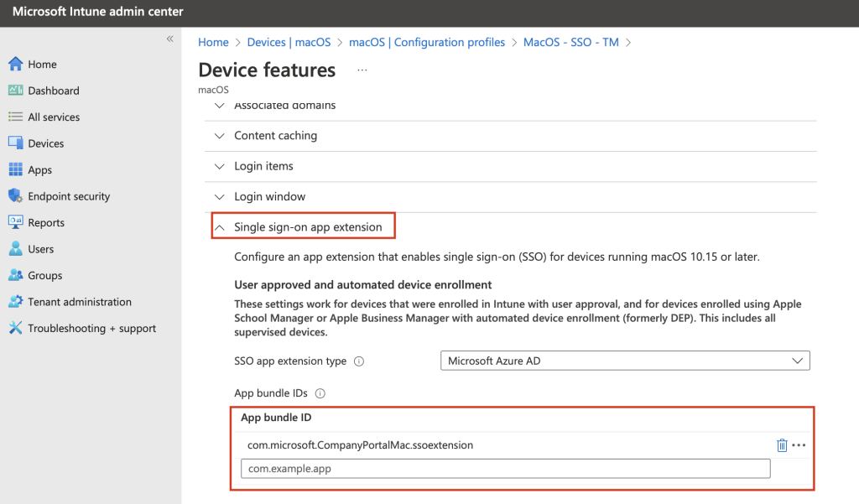Delete the CompanyPortalMac bundle ID entry
859x504 pixels.
782,445
